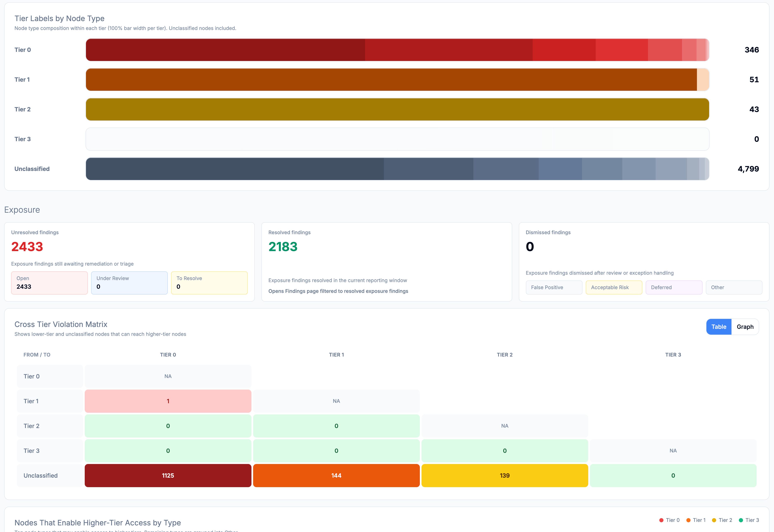Image resolution: width=774 pixels, height=532 pixels.
Task: Click Dismissed findings value 0
Action: (x=530, y=247)
